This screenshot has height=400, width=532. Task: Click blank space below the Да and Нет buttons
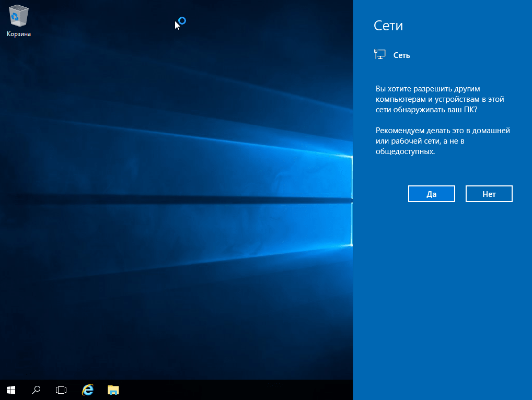442,287
